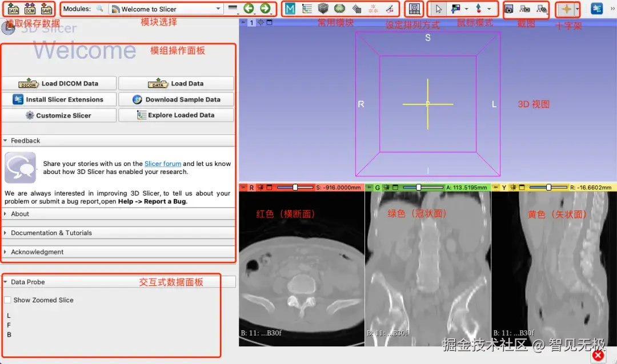Image resolution: width=617 pixels, height=364 pixels.
Task: Click the module search magnifier icon
Action: pos(100,9)
